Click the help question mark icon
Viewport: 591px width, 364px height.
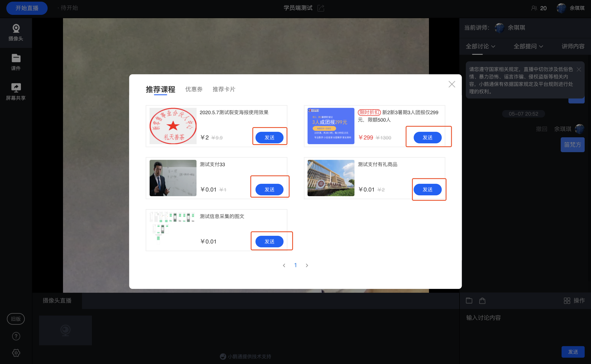pos(16,336)
